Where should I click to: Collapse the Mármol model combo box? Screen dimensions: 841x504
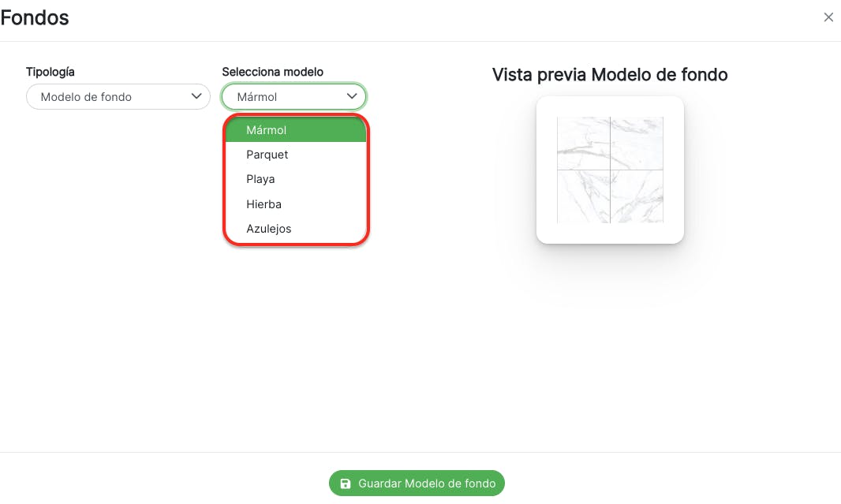coord(293,97)
